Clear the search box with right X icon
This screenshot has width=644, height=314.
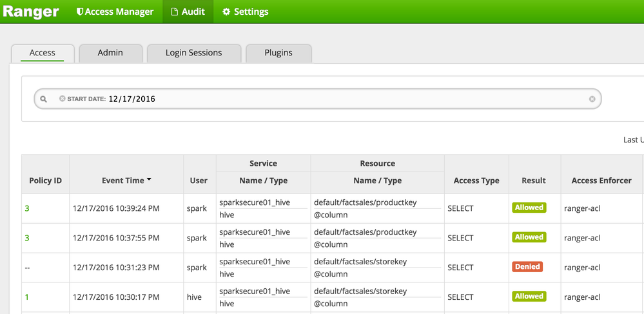pos(592,99)
